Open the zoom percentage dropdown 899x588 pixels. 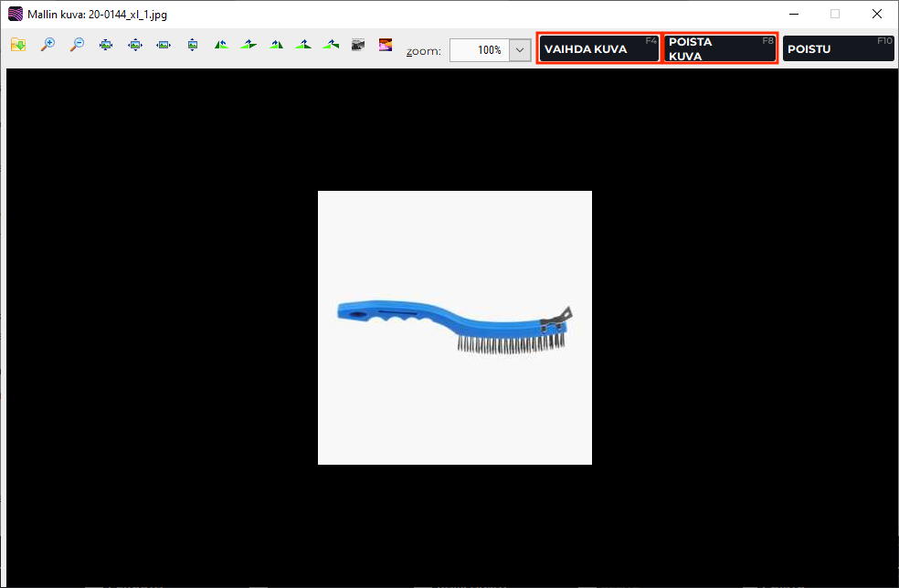(x=519, y=50)
